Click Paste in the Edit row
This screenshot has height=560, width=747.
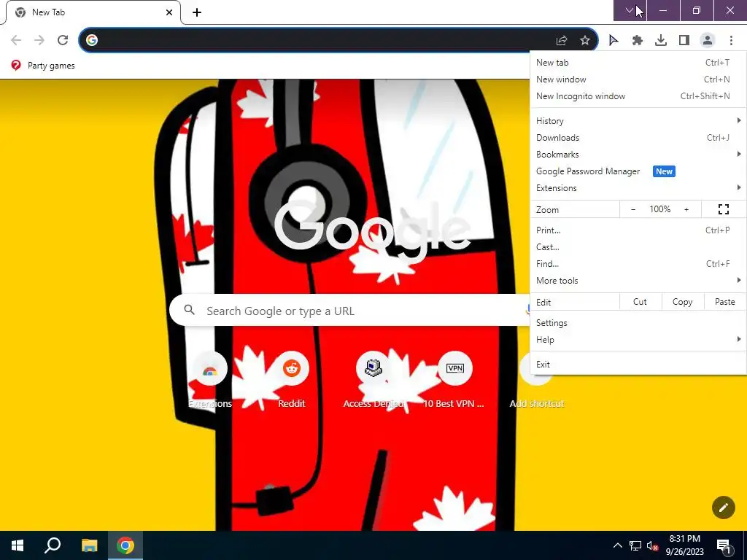[724, 302]
